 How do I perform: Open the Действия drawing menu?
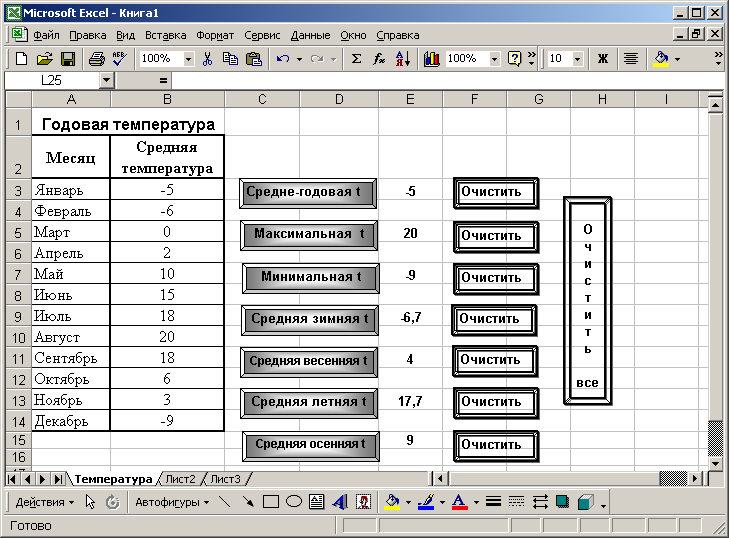click(45, 502)
